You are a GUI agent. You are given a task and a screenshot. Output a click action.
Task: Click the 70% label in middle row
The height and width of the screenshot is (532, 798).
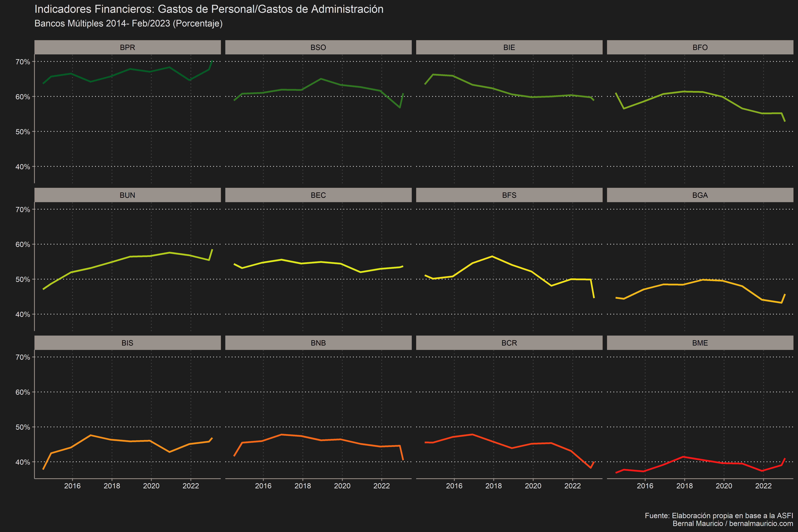(x=23, y=210)
